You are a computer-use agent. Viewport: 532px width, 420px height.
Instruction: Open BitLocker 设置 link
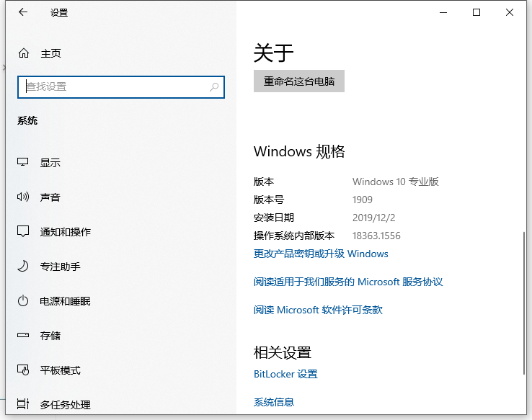(x=285, y=374)
